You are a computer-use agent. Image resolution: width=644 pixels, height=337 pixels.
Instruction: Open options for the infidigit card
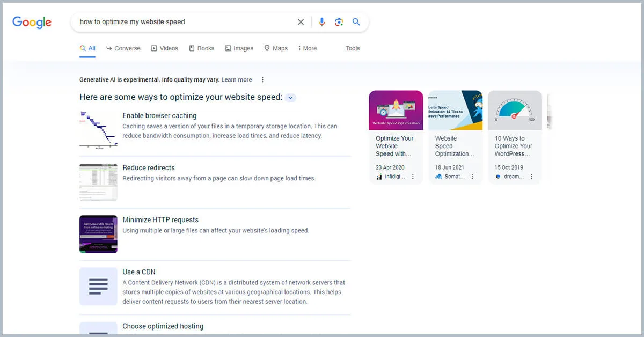tap(413, 177)
